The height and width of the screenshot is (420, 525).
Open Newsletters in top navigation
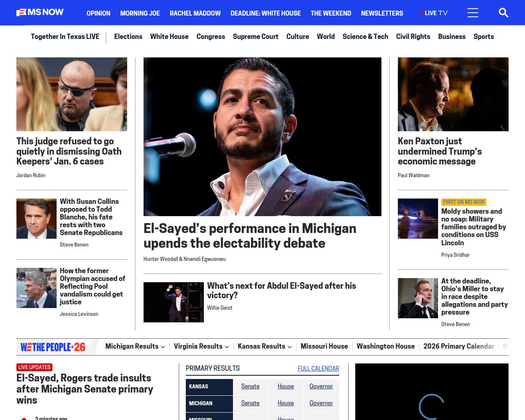click(382, 13)
